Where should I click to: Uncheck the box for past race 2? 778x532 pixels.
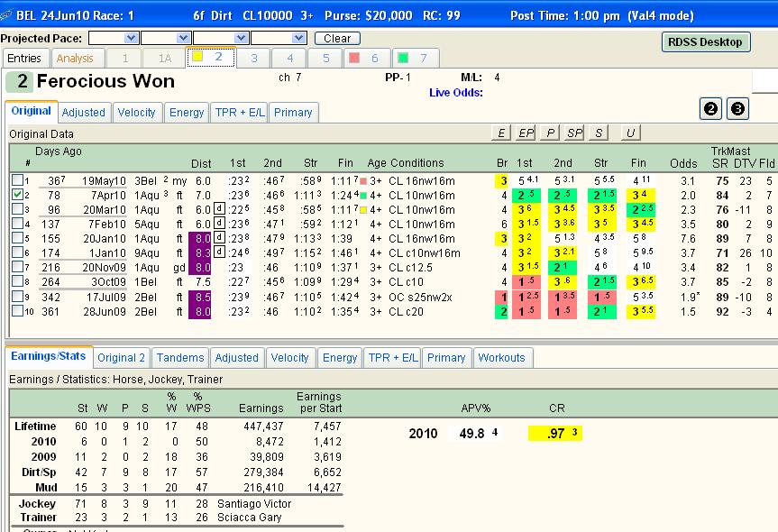pos(17,194)
